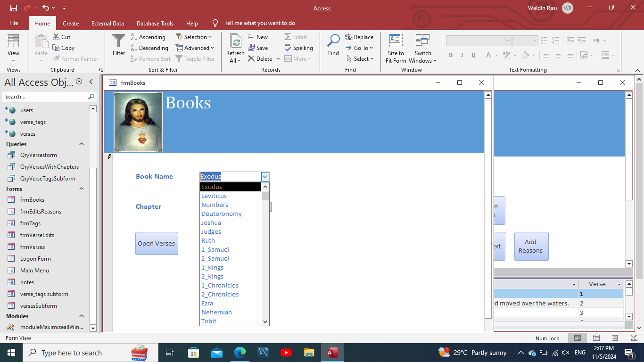Click the Filter funnel icon
Screen dimensions: 644x362
pyautogui.click(x=119, y=41)
